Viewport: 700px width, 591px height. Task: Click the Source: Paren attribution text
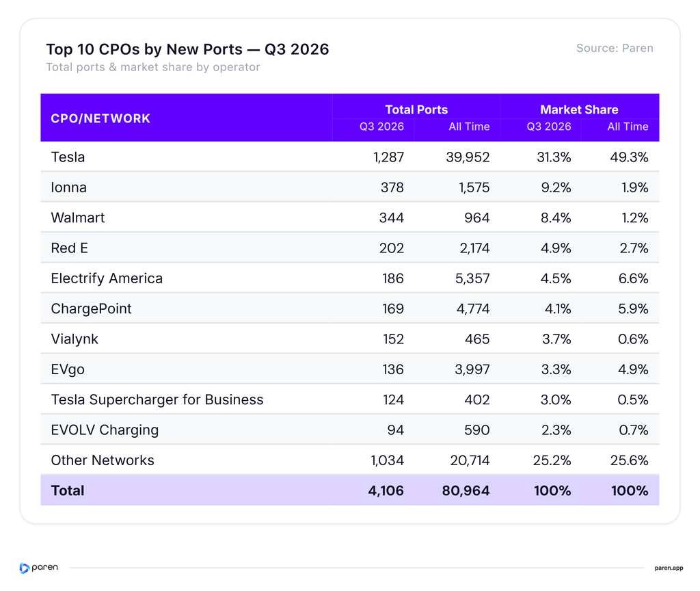(615, 49)
